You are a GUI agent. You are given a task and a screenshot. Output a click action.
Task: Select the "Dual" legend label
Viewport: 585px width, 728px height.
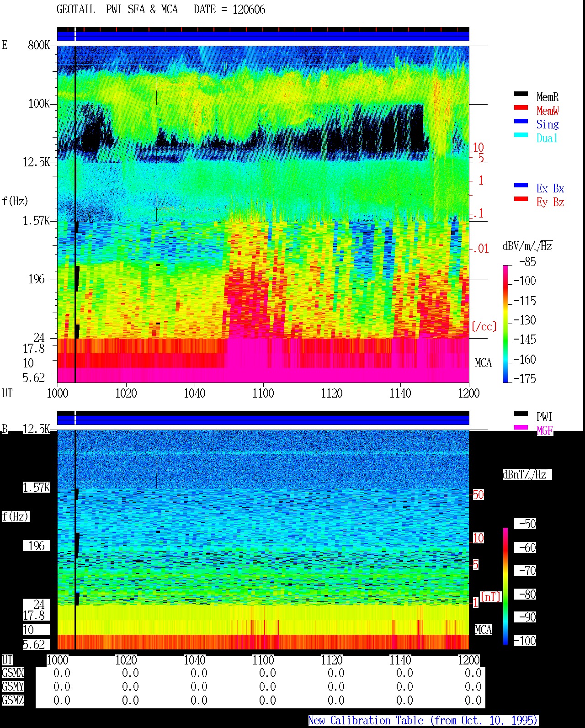(548, 138)
